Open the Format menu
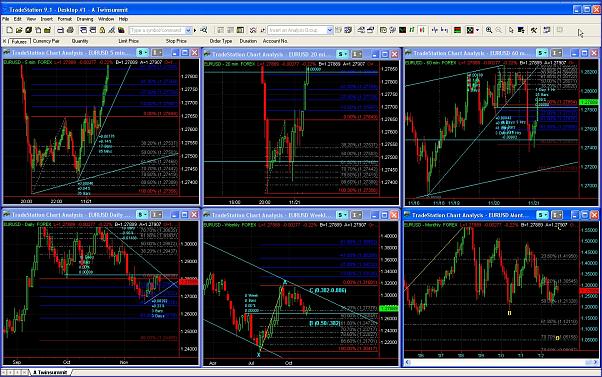Viewport: 602px width, 377px height. point(64,19)
